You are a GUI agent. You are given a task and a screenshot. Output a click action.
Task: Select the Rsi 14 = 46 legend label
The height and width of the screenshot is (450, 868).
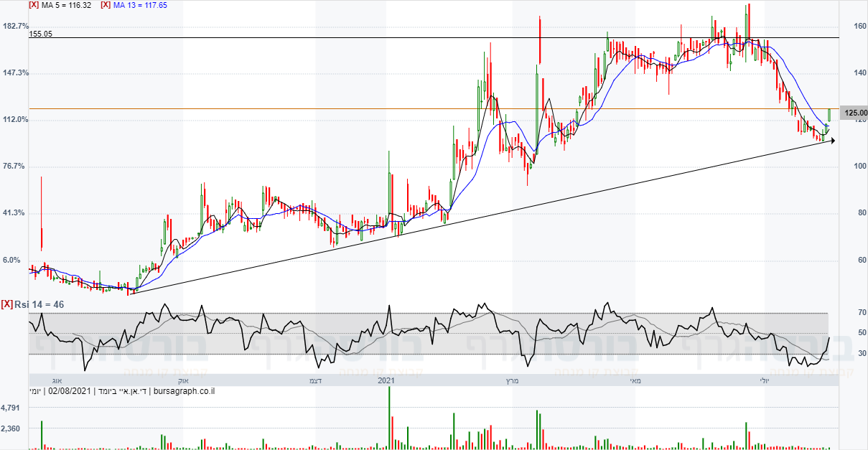tap(39, 304)
